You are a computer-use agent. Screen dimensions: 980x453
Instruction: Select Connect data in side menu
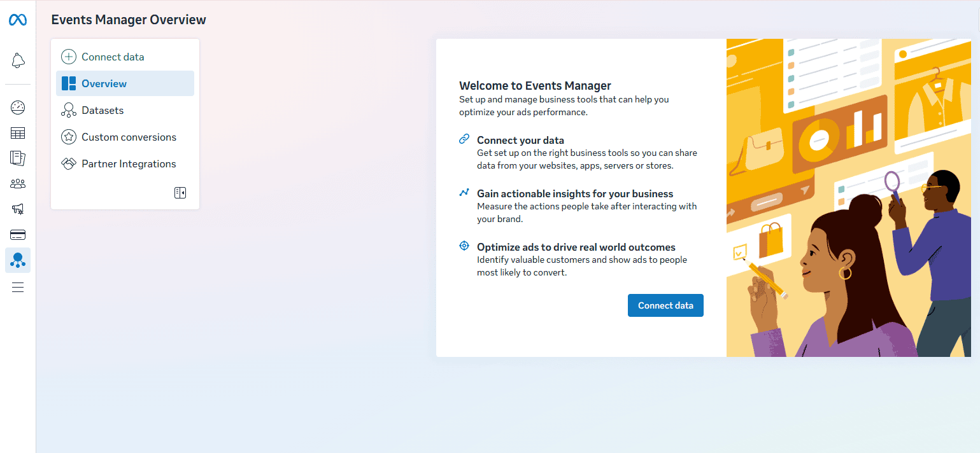pyautogui.click(x=125, y=57)
